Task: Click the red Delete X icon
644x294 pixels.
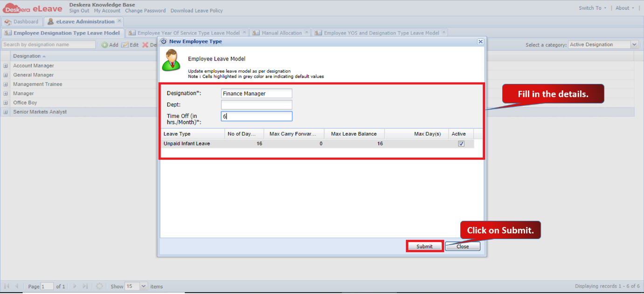Action: click(x=145, y=45)
